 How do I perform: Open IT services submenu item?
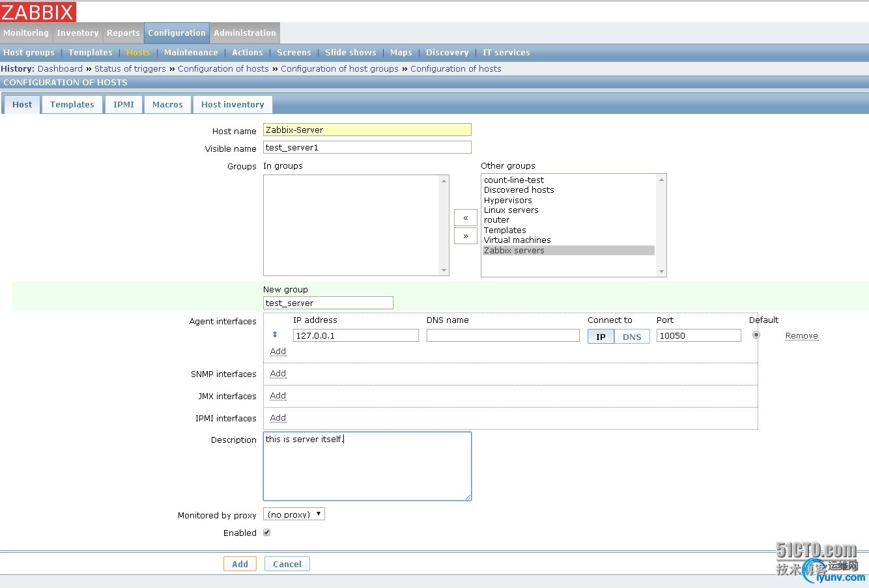click(x=506, y=53)
